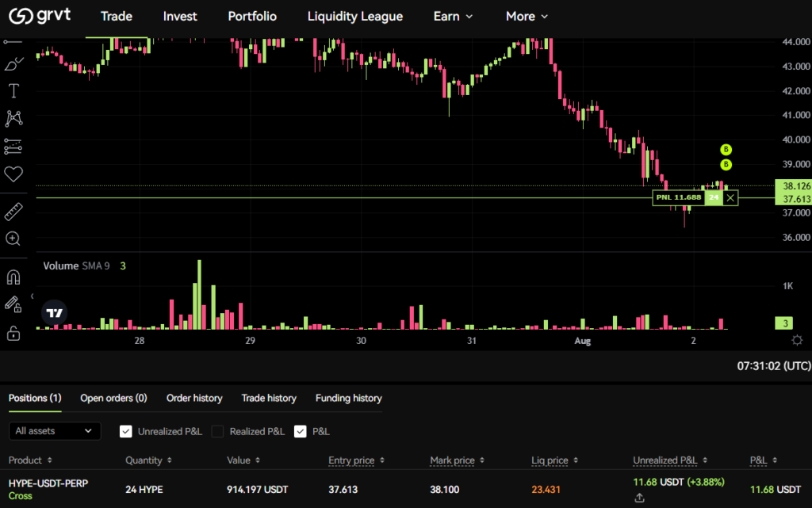Open the Order history tab
The width and height of the screenshot is (812, 508).
pyautogui.click(x=194, y=399)
